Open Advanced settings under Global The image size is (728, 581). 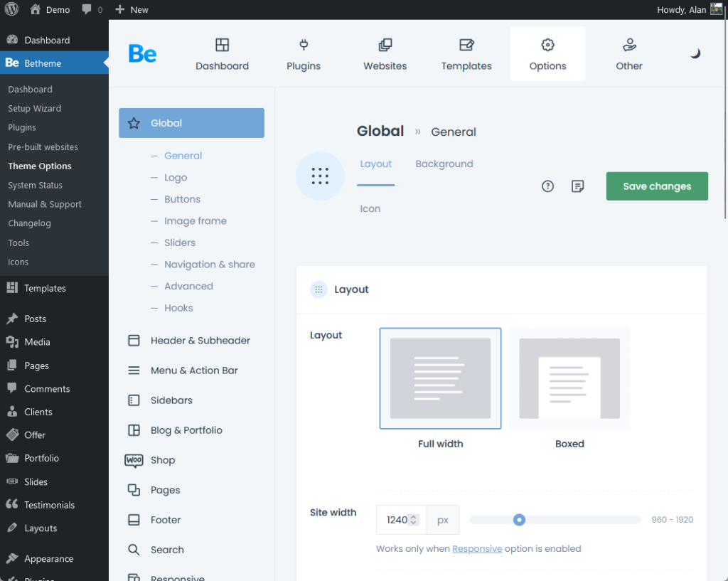188,286
